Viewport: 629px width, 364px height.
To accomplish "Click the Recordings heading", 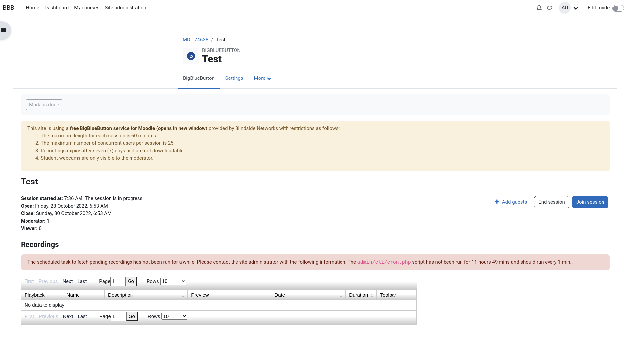I will [x=40, y=244].
